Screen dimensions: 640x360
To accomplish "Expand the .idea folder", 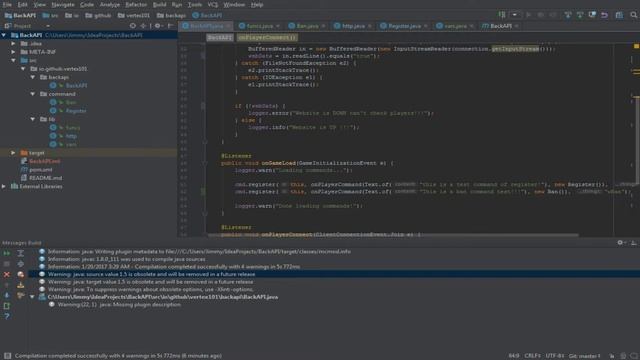I will coord(13,43).
